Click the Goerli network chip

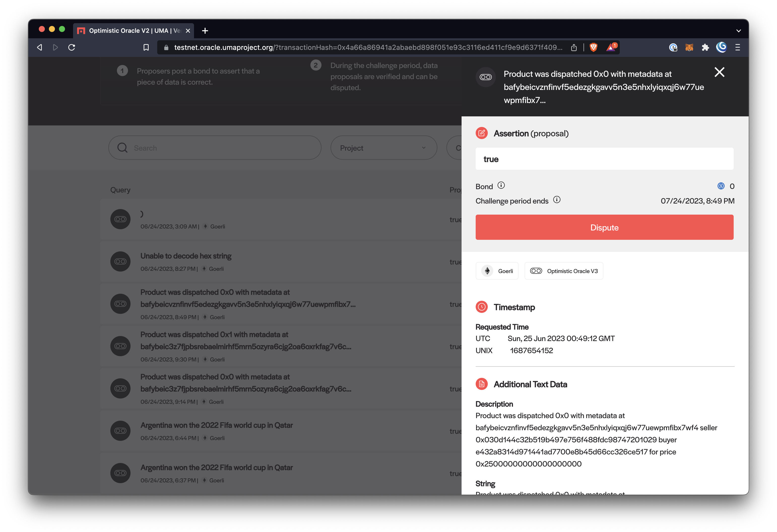pyautogui.click(x=497, y=271)
